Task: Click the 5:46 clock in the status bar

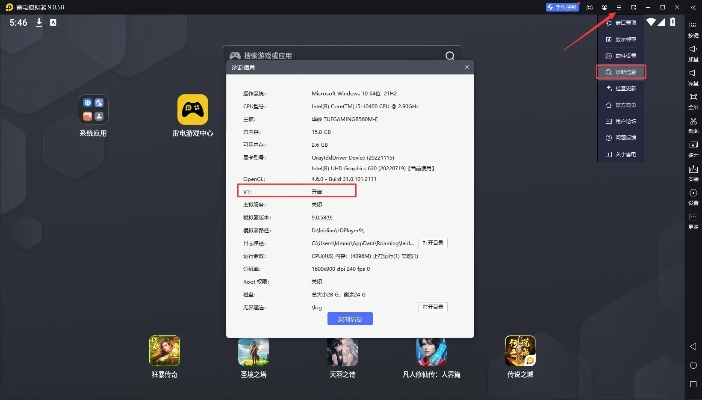Action: tap(18, 22)
